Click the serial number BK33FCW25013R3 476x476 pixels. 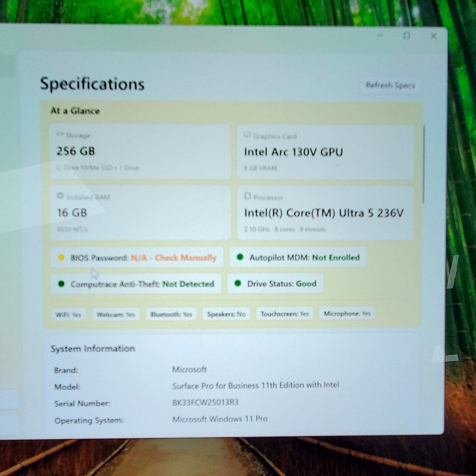[205, 402]
